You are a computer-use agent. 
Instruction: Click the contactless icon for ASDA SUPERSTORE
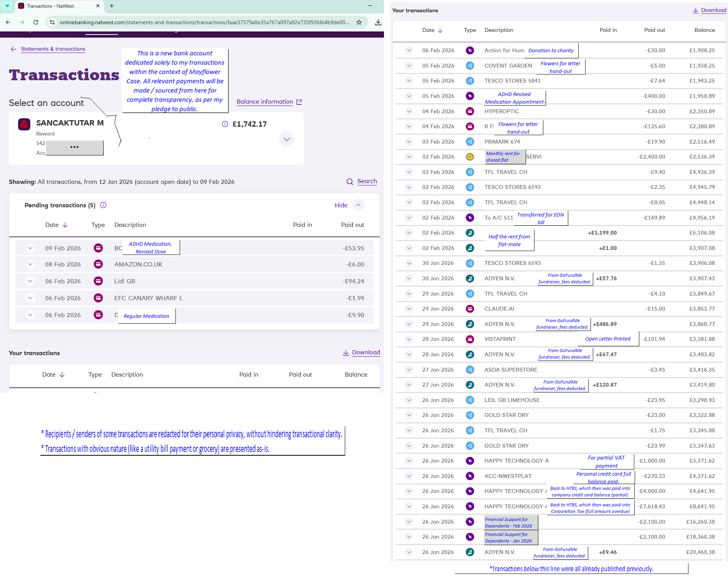click(x=470, y=370)
